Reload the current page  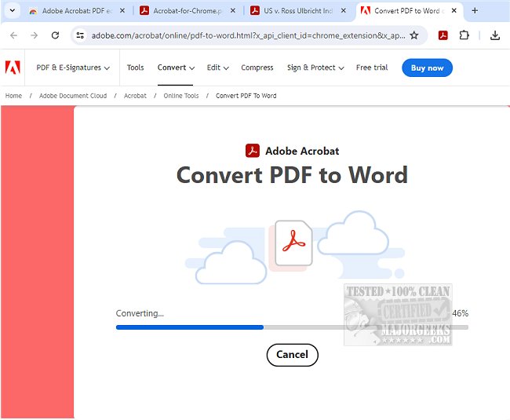click(x=55, y=35)
